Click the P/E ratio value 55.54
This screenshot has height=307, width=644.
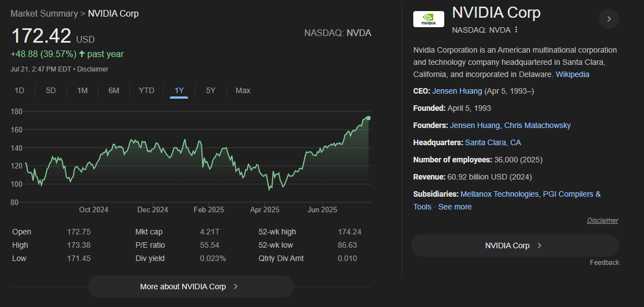[210, 245]
